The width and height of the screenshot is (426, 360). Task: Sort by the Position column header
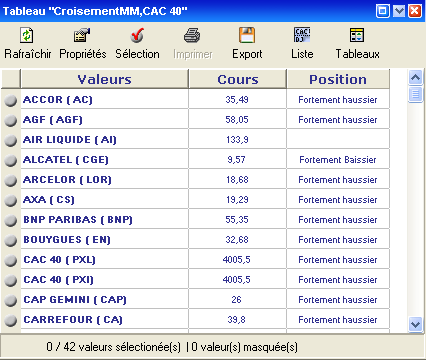(338, 79)
